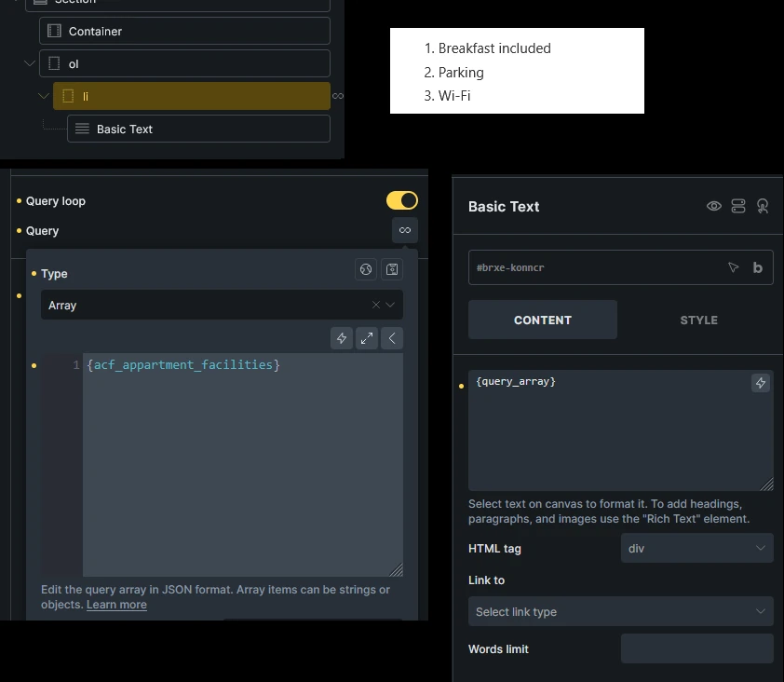Click the Words limit input field
Image resolution: width=784 pixels, height=682 pixels.
click(x=697, y=649)
